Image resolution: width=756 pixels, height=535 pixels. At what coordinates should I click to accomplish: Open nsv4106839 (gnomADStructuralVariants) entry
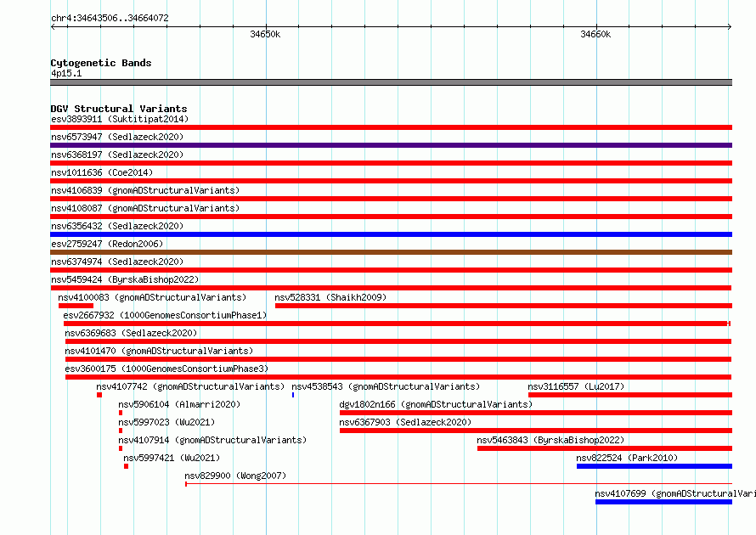tap(145, 190)
